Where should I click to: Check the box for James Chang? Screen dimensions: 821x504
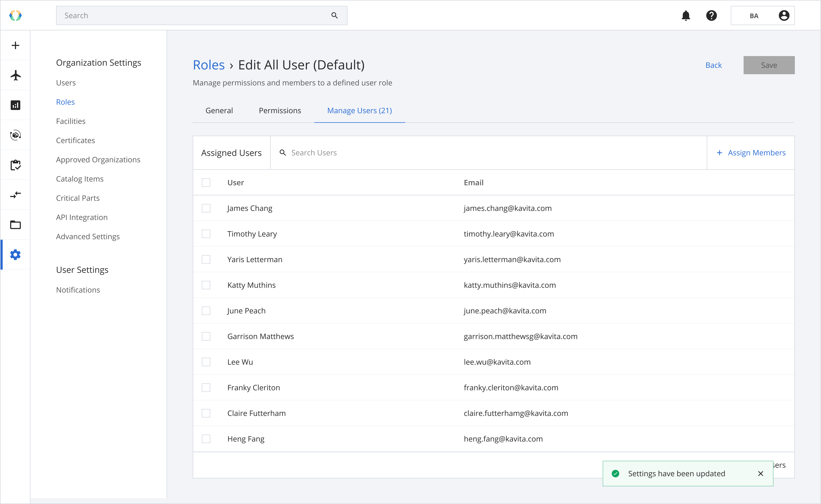[x=206, y=208]
